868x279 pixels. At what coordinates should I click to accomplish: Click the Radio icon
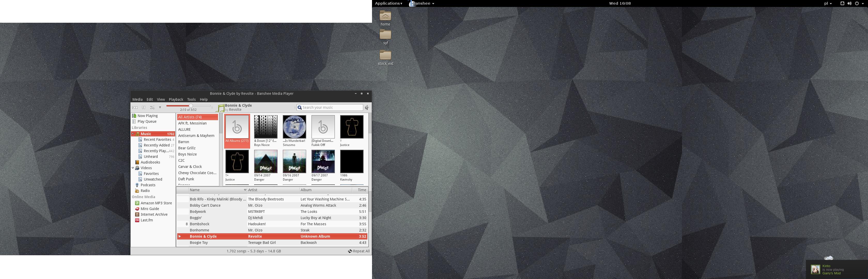137,191
